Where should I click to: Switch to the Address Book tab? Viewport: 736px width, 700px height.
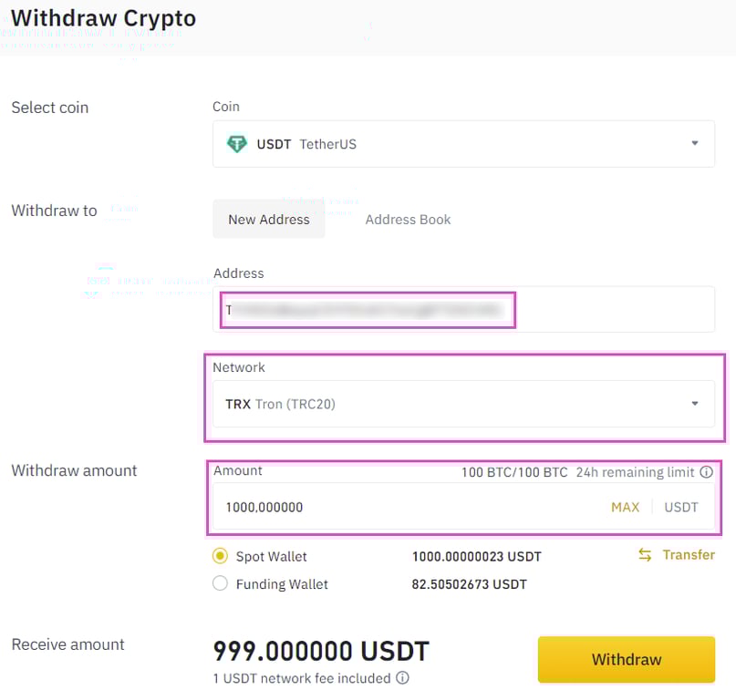pos(408,219)
